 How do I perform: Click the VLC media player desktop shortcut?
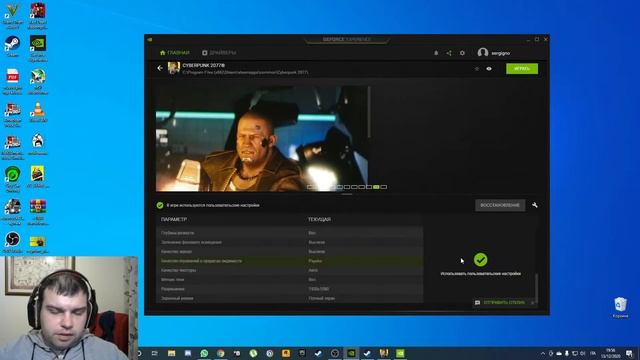(x=38, y=112)
